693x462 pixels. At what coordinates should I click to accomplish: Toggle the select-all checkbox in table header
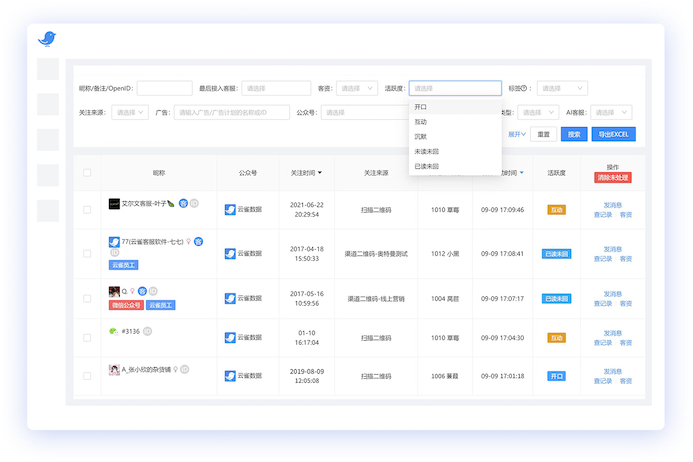87,173
